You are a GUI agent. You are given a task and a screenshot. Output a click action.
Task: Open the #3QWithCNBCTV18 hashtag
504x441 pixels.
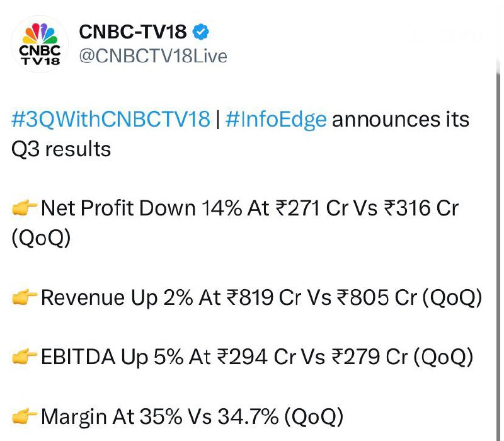pyautogui.click(x=111, y=119)
